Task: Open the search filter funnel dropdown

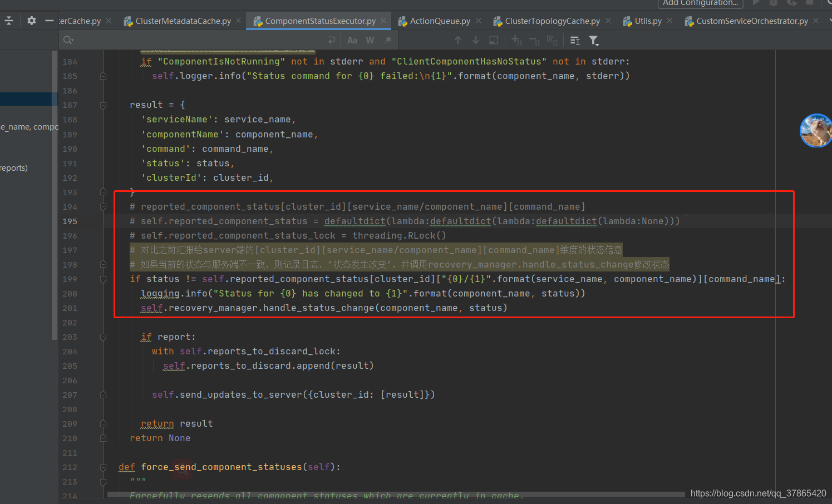Action: [594, 40]
